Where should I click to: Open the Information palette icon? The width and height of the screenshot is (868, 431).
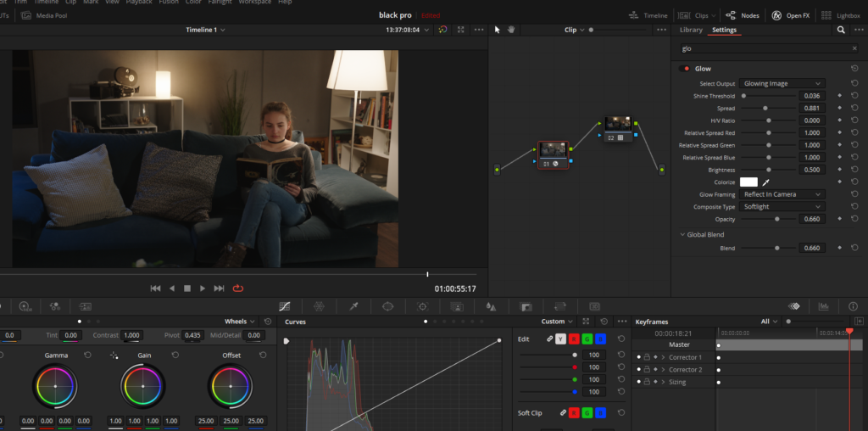(x=853, y=305)
